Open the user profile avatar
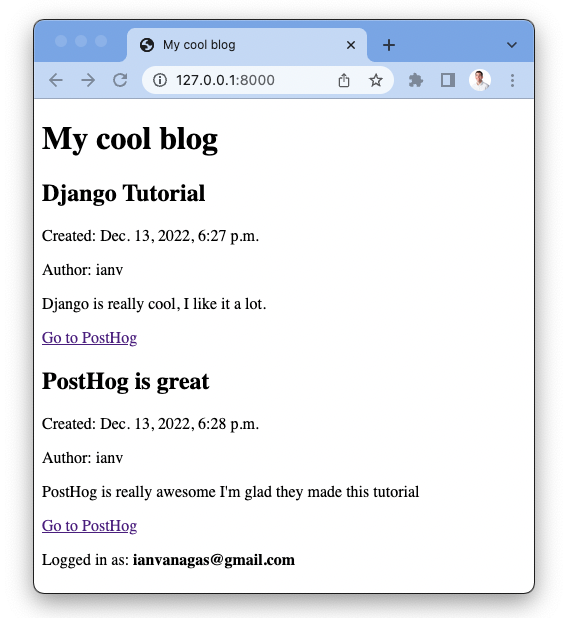The height and width of the screenshot is (618, 565). coord(480,80)
